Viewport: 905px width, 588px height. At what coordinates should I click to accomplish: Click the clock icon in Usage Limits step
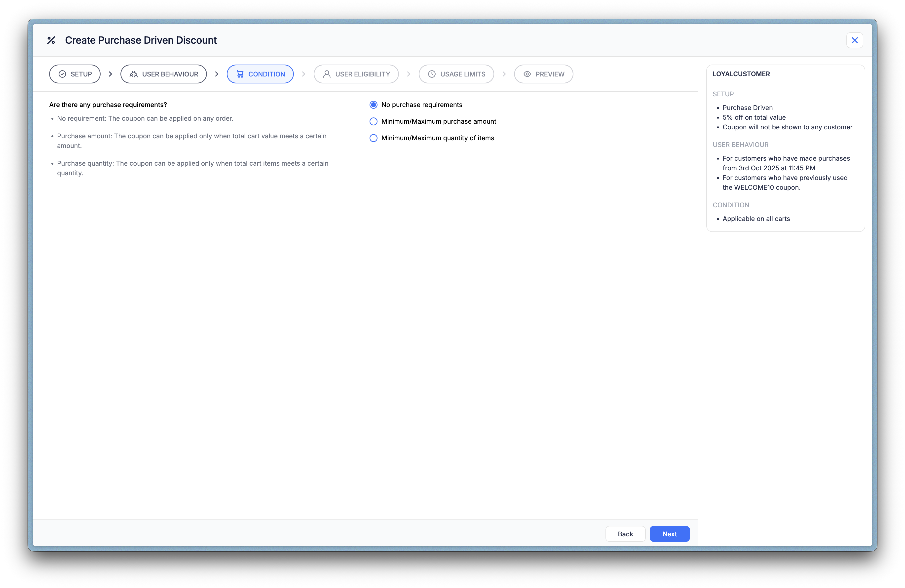pos(432,74)
